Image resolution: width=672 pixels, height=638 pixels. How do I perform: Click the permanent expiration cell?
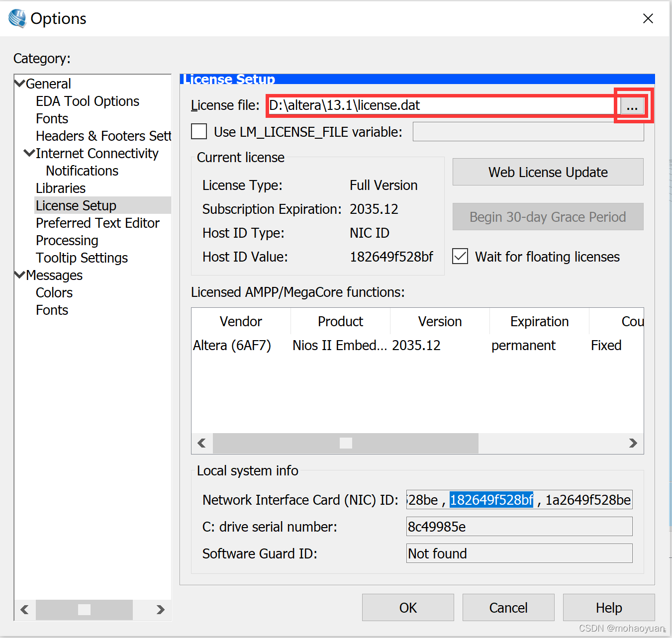point(524,346)
